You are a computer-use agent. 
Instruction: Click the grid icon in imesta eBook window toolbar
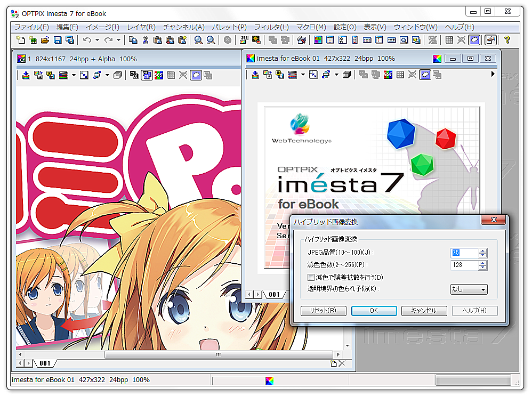(x=400, y=75)
